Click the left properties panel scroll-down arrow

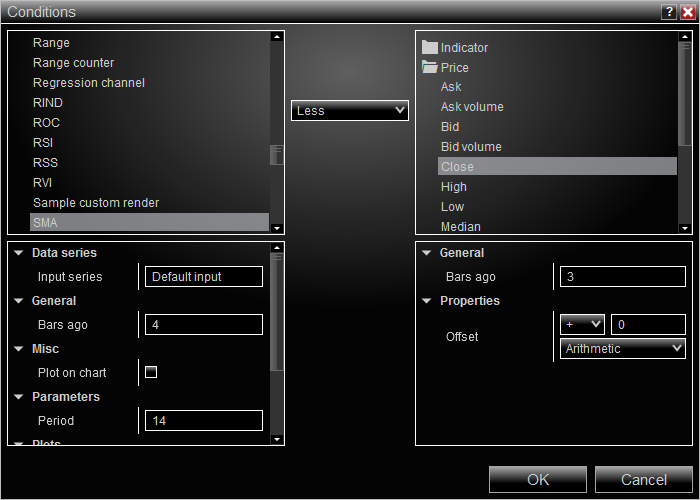click(277, 439)
